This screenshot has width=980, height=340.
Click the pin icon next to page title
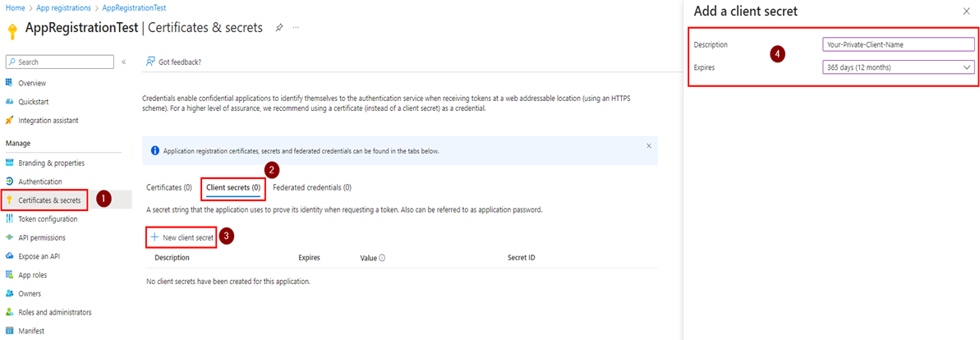279,27
